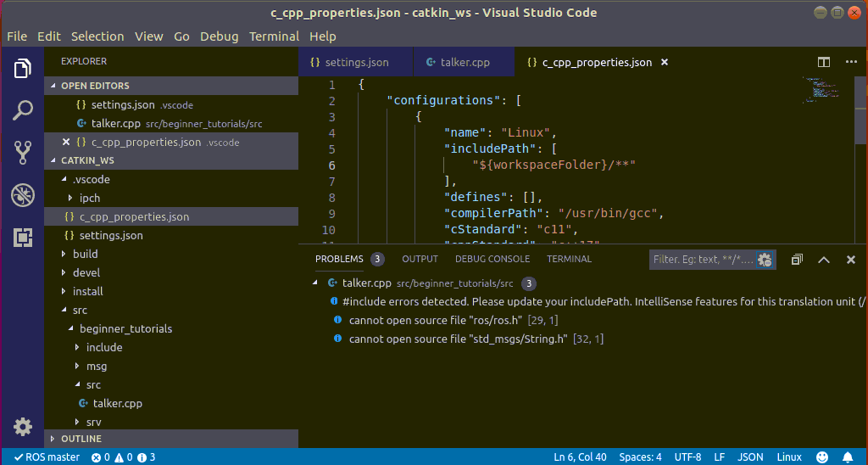
Task: Switch to the OUTPUT panel tab
Action: [x=420, y=259]
